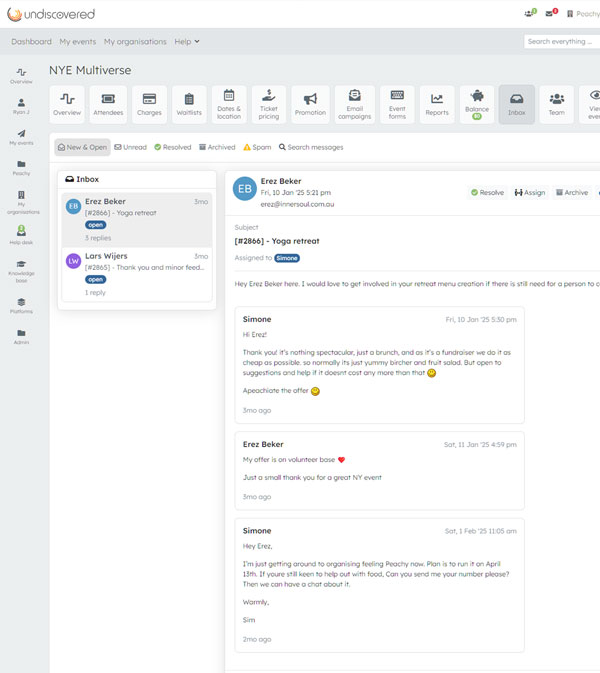Open My organisations in the top navigation

coord(135,42)
